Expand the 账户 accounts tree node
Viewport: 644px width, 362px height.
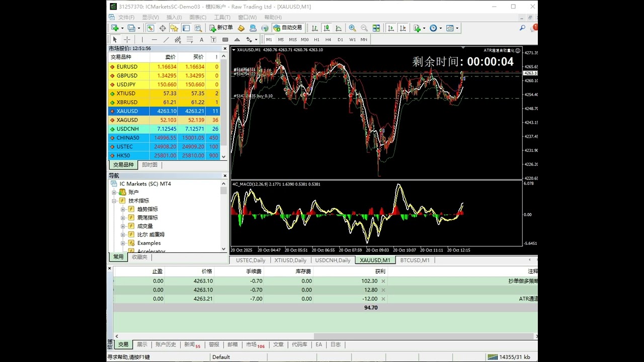coord(114,192)
